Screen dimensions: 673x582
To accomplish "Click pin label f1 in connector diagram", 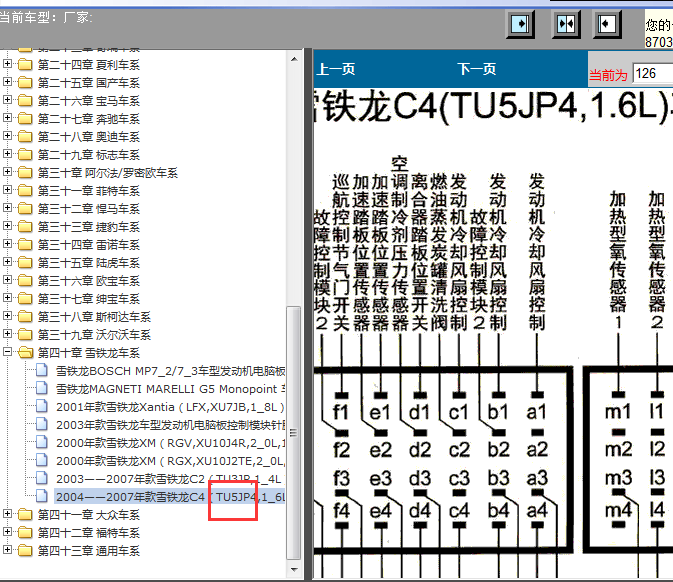I will (341, 412).
